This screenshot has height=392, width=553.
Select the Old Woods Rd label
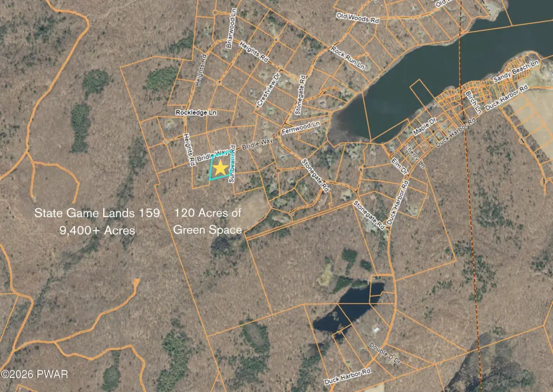[x=358, y=18]
